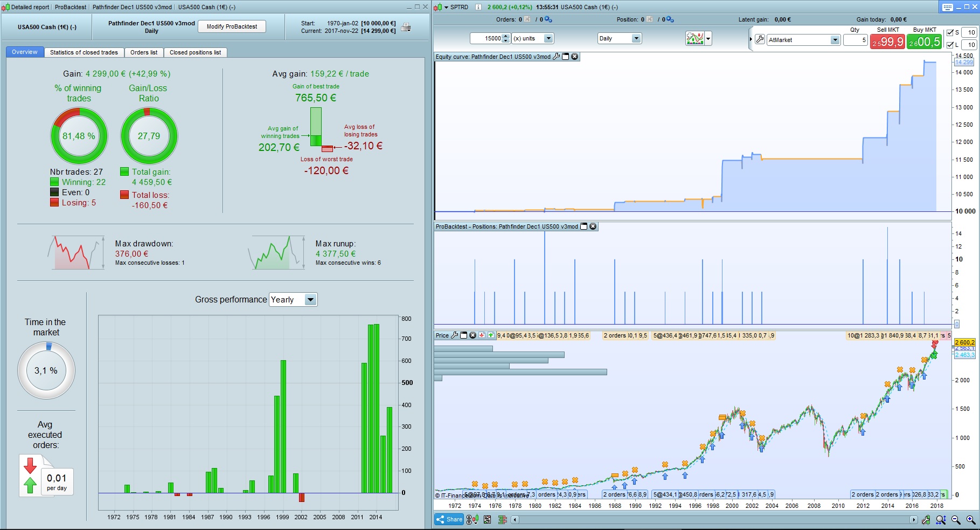Zoom in on the chart
This screenshot has height=530, width=980.
[x=971, y=520]
